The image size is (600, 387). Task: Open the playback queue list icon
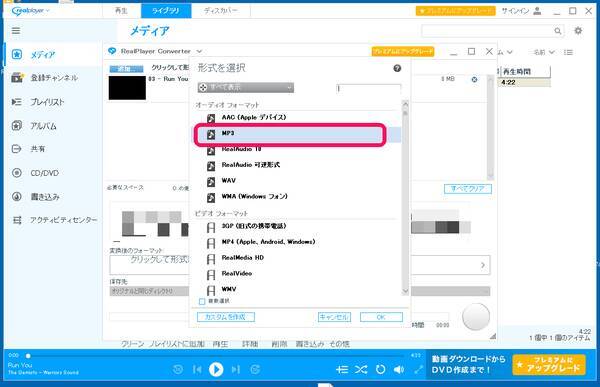[342, 369]
